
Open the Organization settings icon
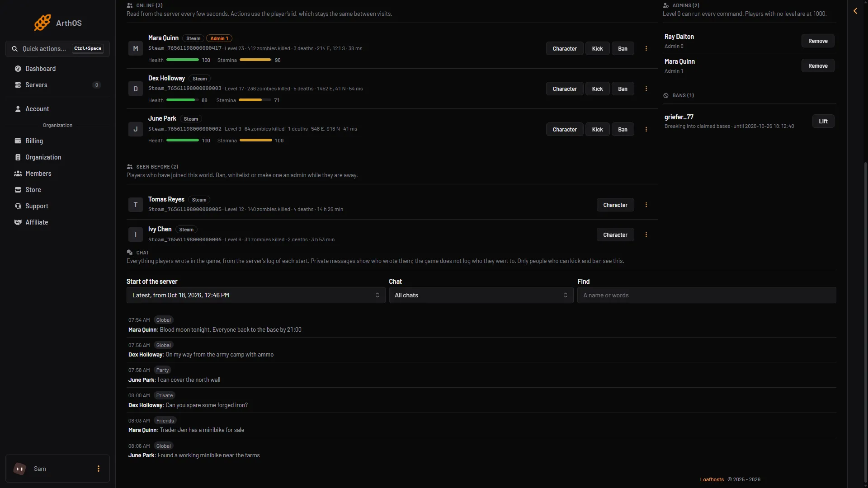point(18,157)
